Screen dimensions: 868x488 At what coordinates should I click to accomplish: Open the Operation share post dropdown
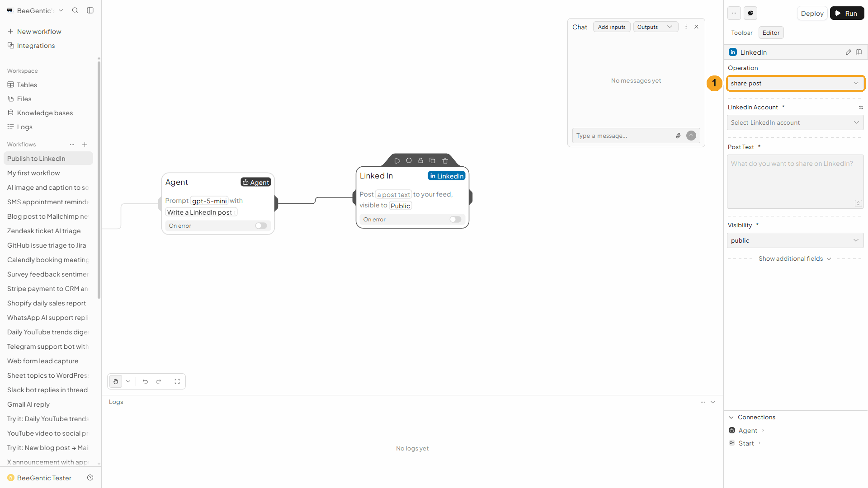(795, 83)
